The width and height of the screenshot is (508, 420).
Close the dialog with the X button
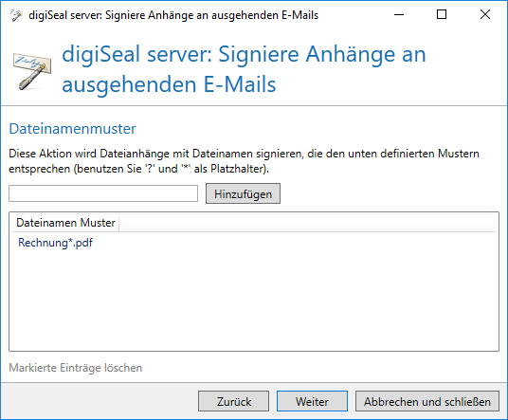click(x=485, y=14)
